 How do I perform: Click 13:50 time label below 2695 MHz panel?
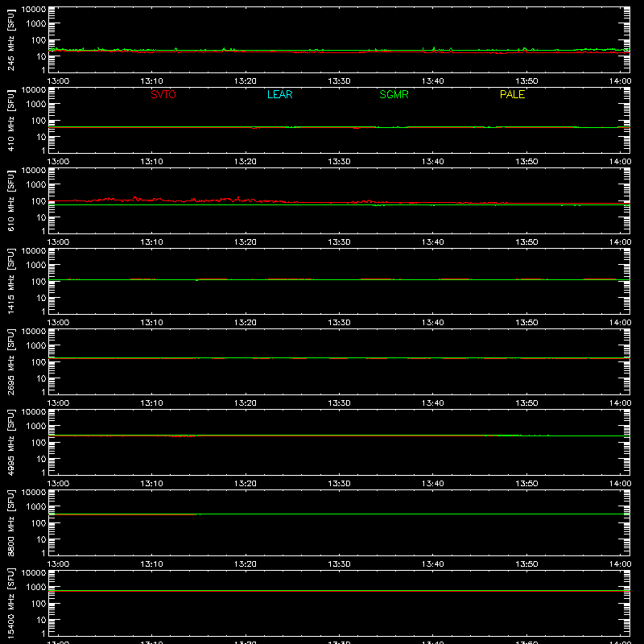526,403
